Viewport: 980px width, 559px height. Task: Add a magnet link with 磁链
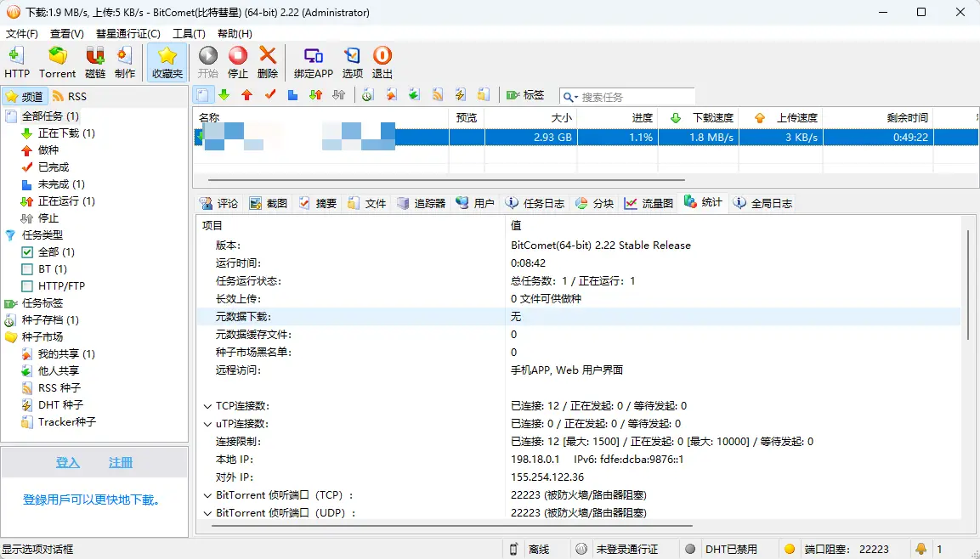click(95, 63)
